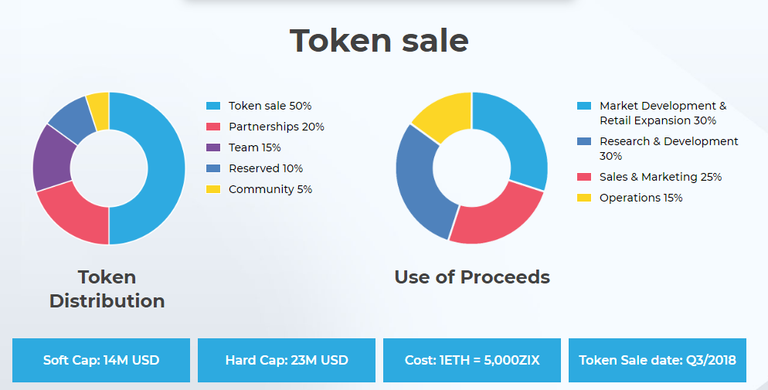Click the Hard Cap: 23M USD box
The height and width of the screenshot is (390, 768).
pyautogui.click(x=287, y=360)
